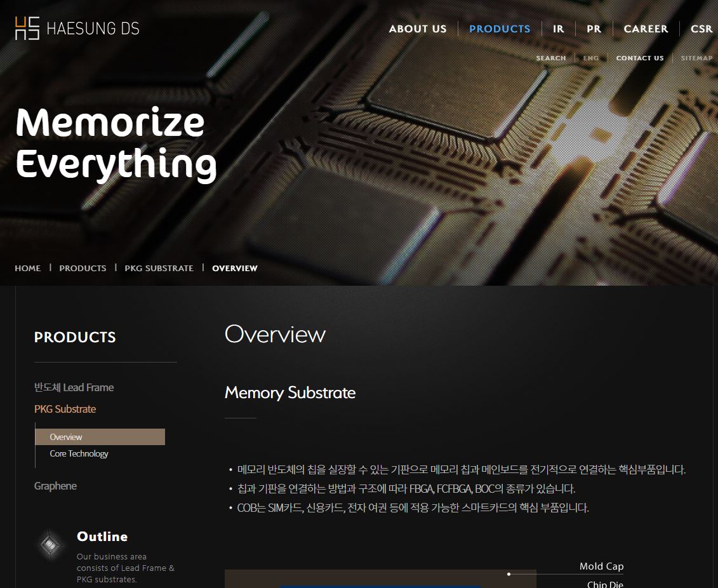Click the Outline heading
The width and height of the screenshot is (718, 588).
tap(102, 537)
